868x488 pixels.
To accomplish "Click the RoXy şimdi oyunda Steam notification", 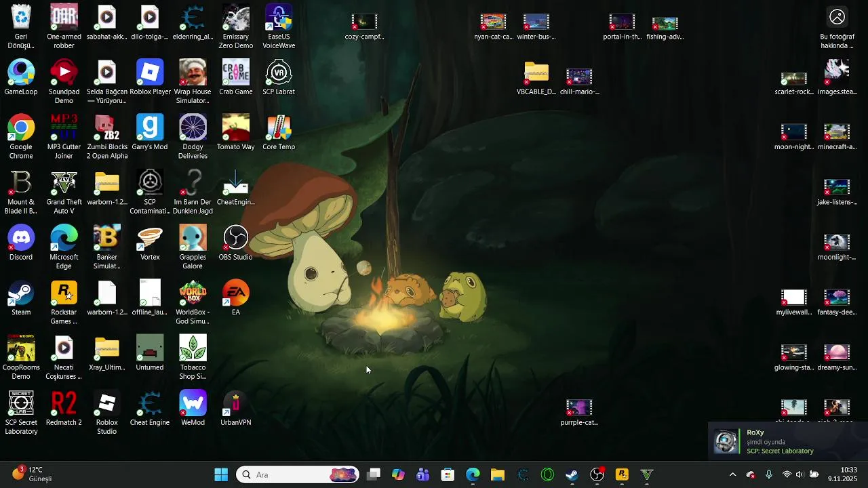I will 788,442.
